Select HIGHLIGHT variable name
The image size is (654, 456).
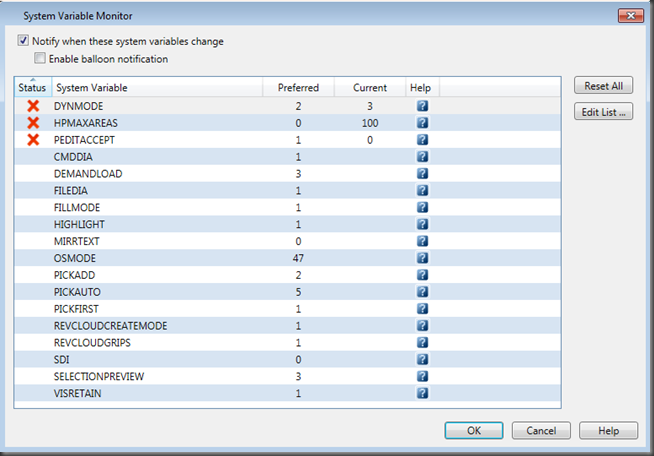[79, 224]
